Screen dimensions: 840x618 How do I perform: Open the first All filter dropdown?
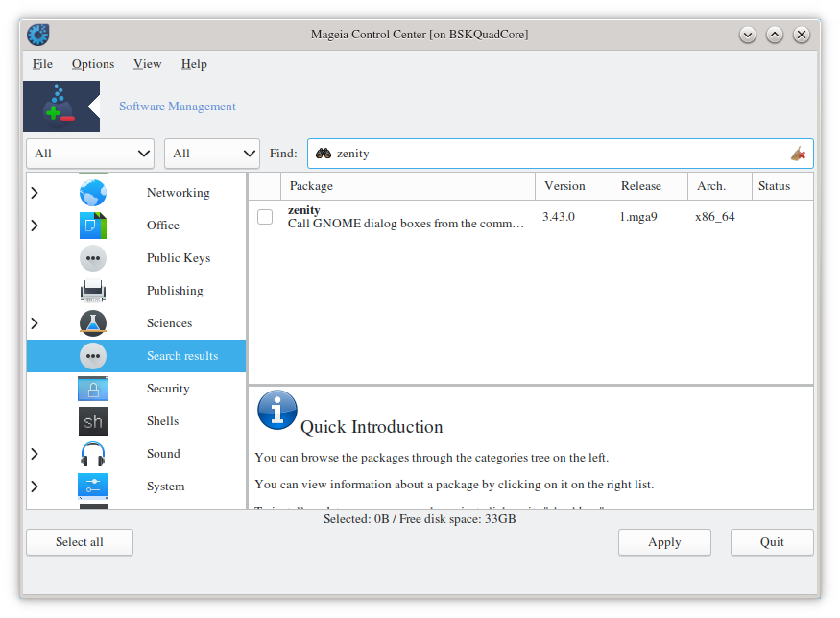point(90,154)
